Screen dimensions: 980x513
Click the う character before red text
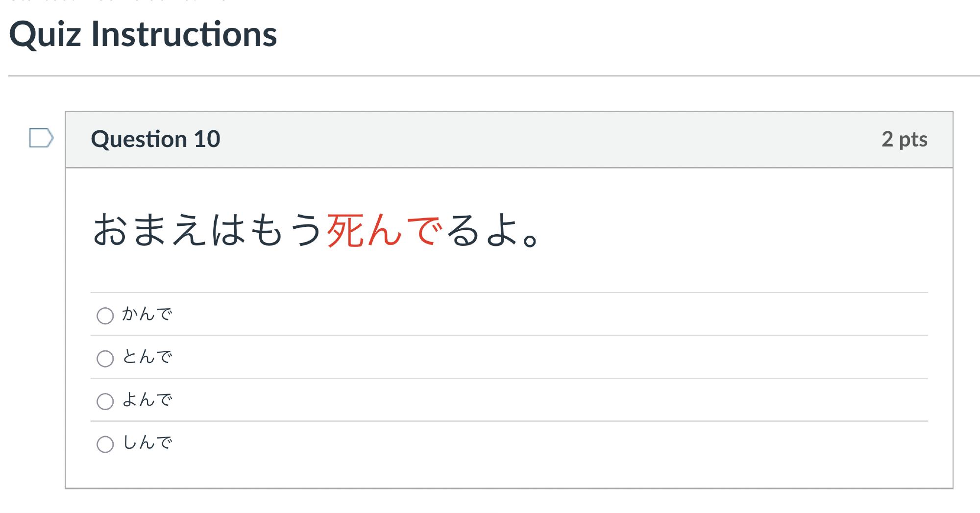306,230
